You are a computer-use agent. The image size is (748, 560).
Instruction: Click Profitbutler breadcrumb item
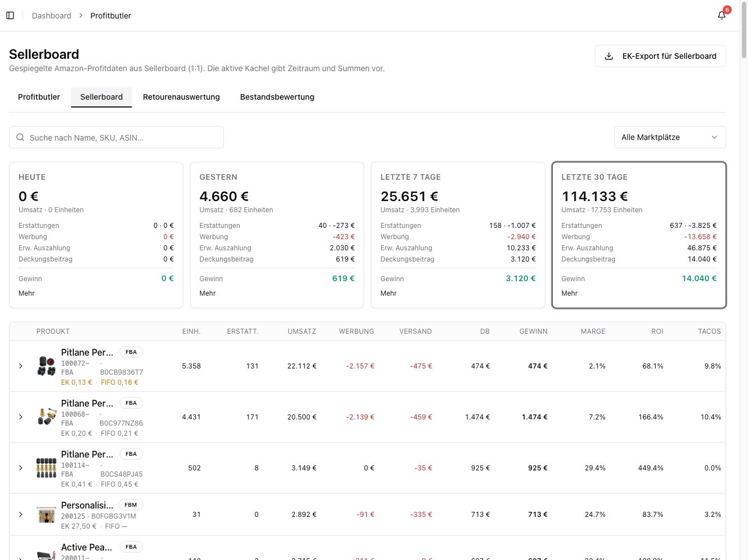click(x=111, y=16)
